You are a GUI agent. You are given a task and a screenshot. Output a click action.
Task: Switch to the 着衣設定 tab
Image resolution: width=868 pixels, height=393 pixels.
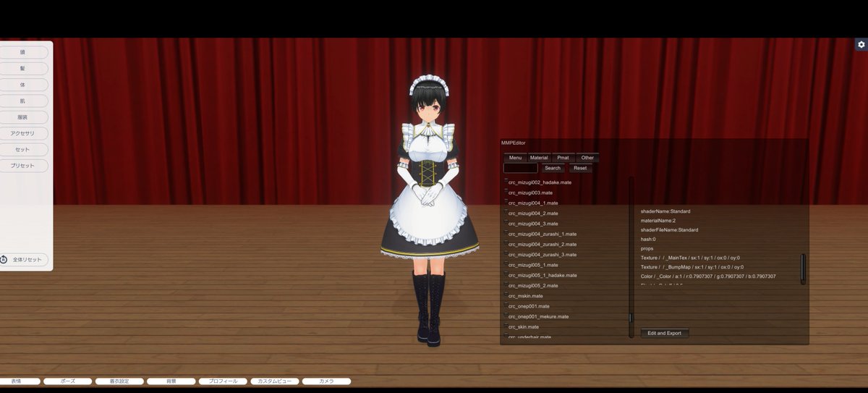(119, 381)
